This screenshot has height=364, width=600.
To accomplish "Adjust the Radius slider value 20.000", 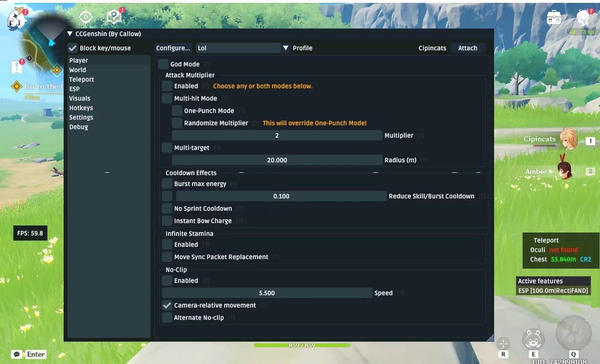I will click(x=277, y=160).
